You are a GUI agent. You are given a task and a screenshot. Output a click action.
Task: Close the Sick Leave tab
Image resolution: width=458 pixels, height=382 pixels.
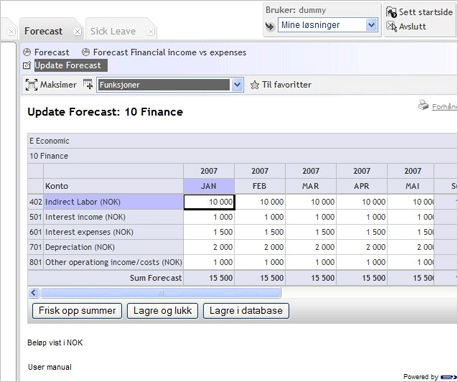pos(151,32)
